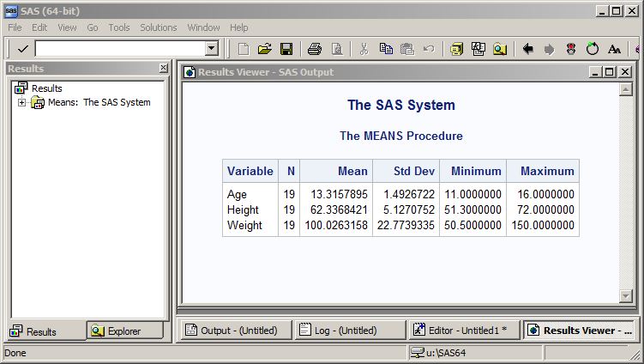Switch to the Log - (Untitled) window

349,331
